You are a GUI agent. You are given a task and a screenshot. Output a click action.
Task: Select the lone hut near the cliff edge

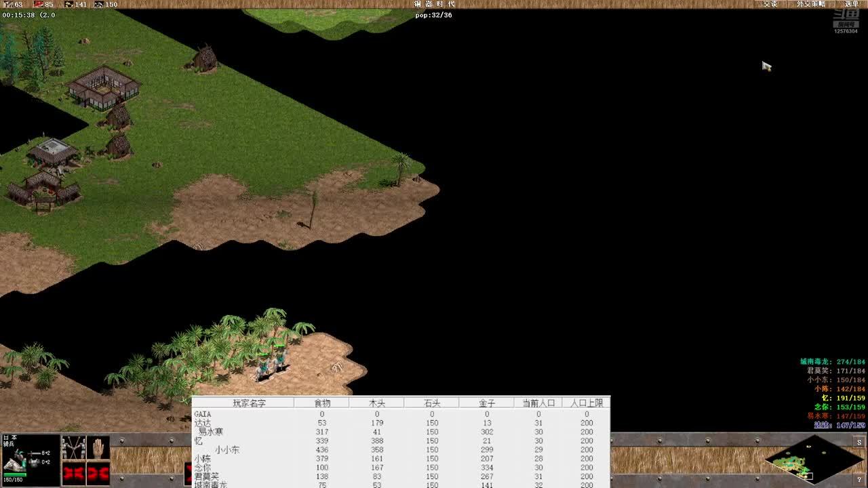point(203,58)
